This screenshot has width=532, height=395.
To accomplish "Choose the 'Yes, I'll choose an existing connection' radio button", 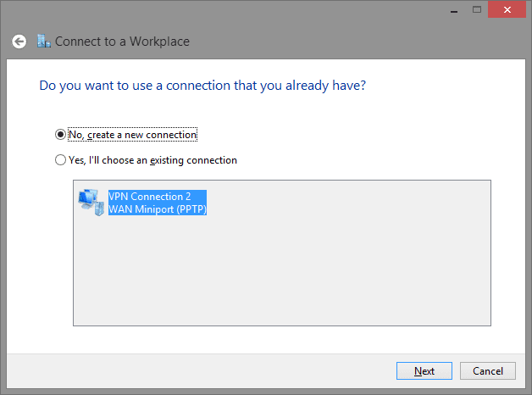I will pos(60,160).
